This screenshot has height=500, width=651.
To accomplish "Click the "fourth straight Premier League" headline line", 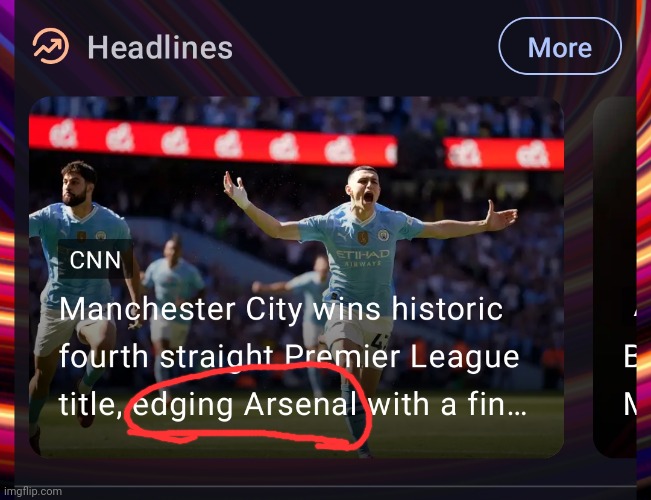I will [289, 357].
